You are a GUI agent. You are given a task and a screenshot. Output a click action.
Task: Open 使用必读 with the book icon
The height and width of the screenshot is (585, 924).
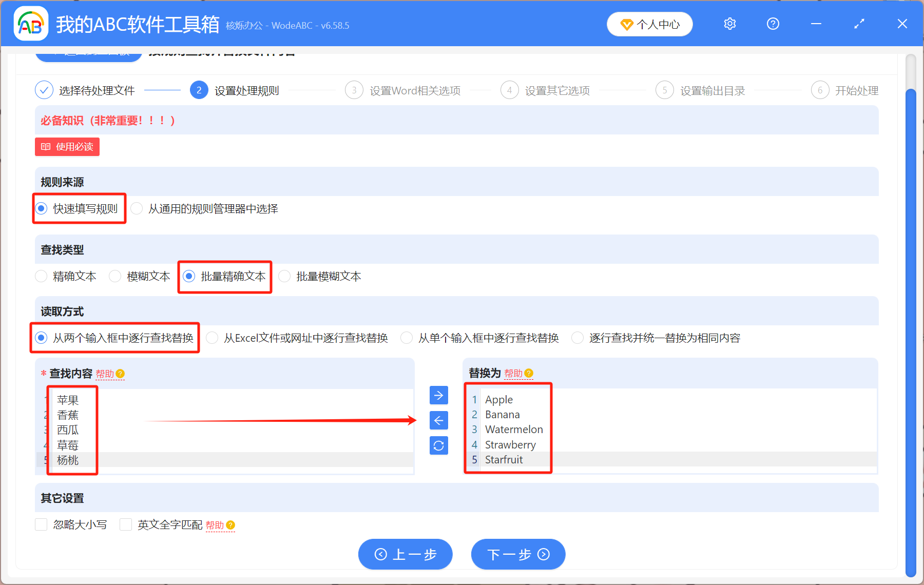point(67,147)
